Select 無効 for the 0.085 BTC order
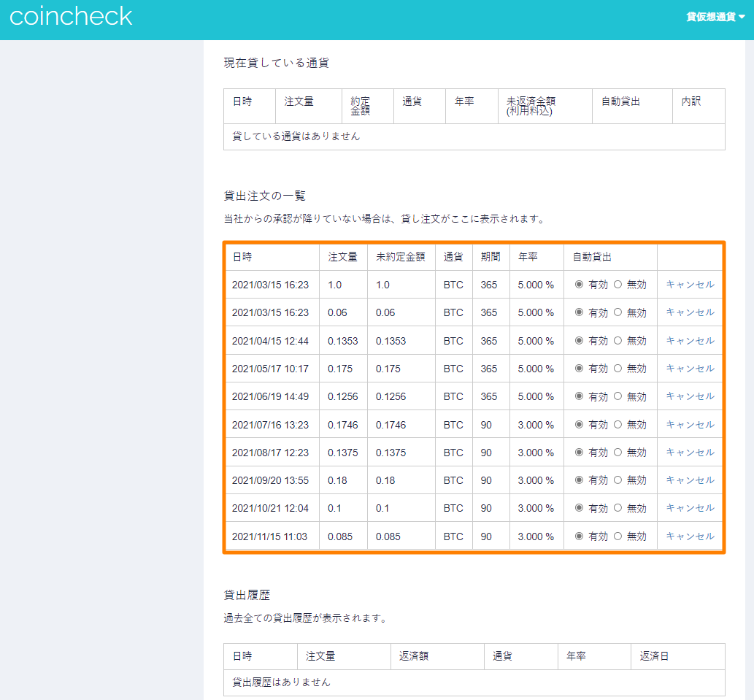 [618, 536]
